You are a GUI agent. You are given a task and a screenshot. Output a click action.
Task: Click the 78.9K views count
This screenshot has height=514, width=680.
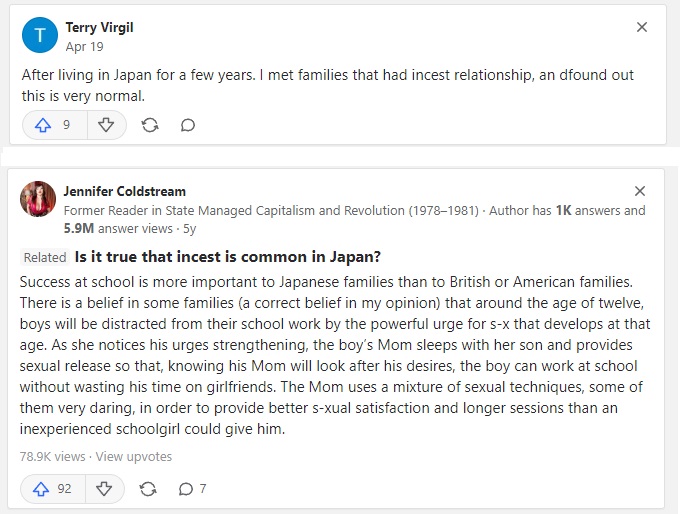click(52, 456)
